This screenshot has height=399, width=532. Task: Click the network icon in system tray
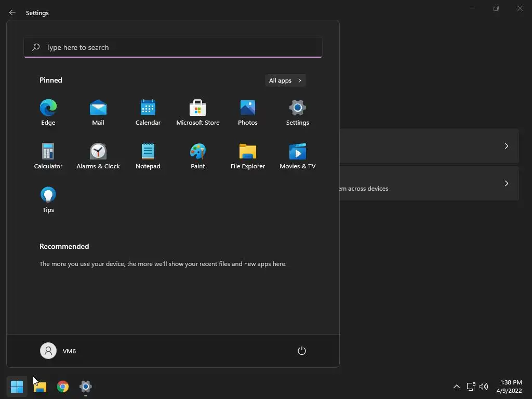click(471, 387)
